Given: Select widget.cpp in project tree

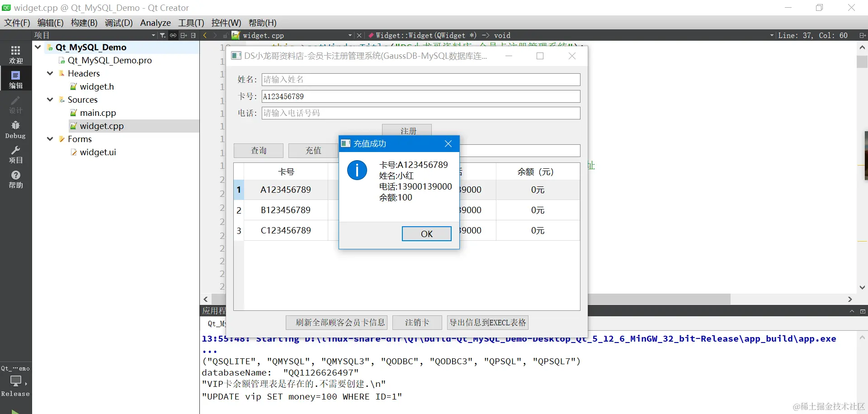Looking at the screenshot, I should point(102,126).
